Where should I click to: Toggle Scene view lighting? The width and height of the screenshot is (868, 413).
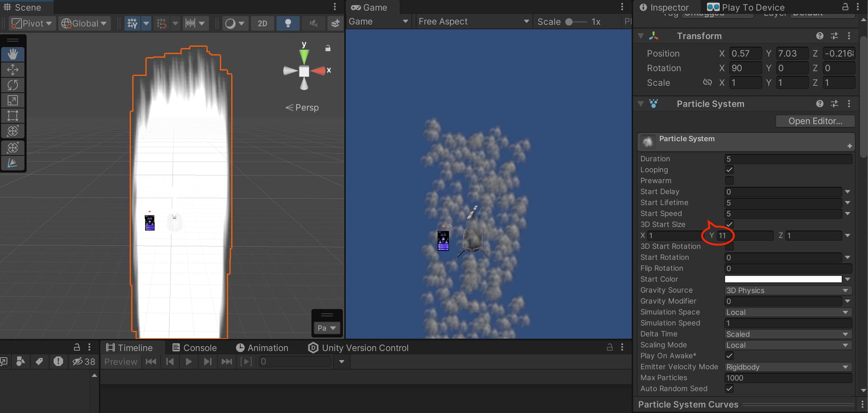pyautogui.click(x=288, y=23)
